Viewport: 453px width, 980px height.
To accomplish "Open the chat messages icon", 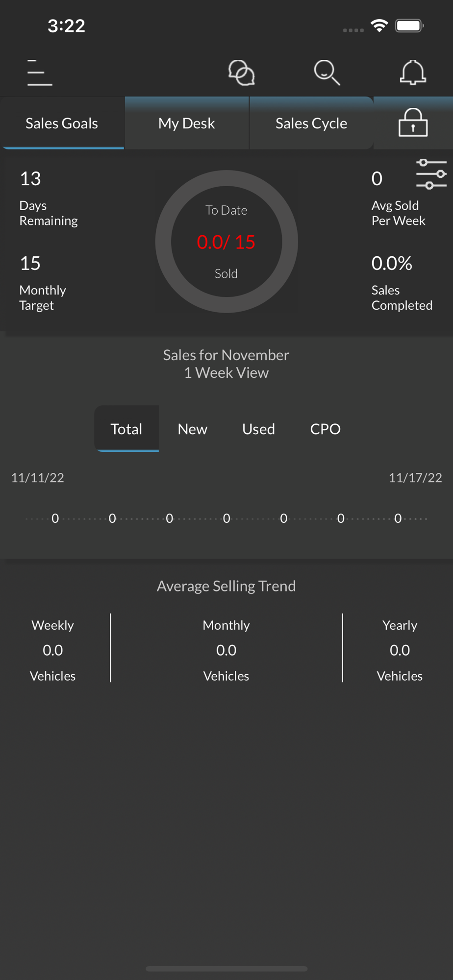I will (x=241, y=73).
